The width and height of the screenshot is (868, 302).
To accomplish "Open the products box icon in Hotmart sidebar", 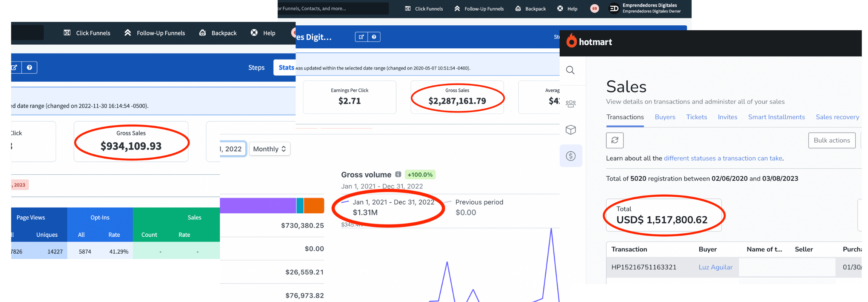I will (571, 130).
